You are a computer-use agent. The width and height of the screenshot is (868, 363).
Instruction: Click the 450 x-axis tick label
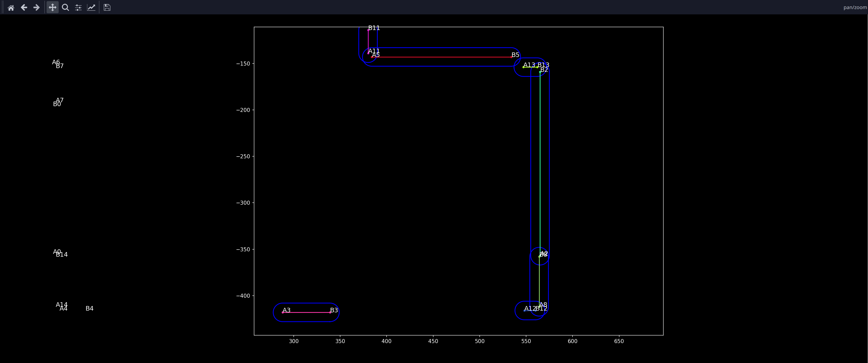(x=433, y=341)
